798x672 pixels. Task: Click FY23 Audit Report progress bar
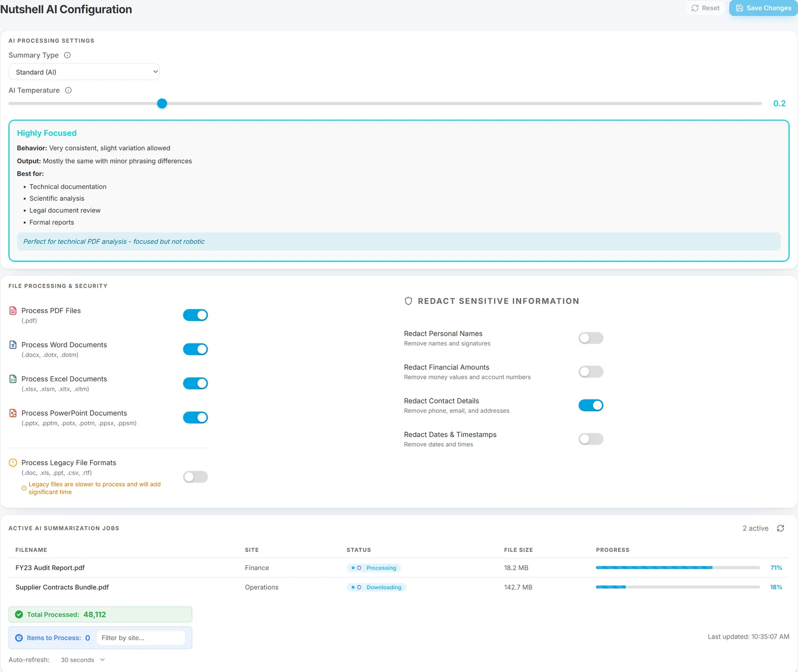[x=678, y=568]
